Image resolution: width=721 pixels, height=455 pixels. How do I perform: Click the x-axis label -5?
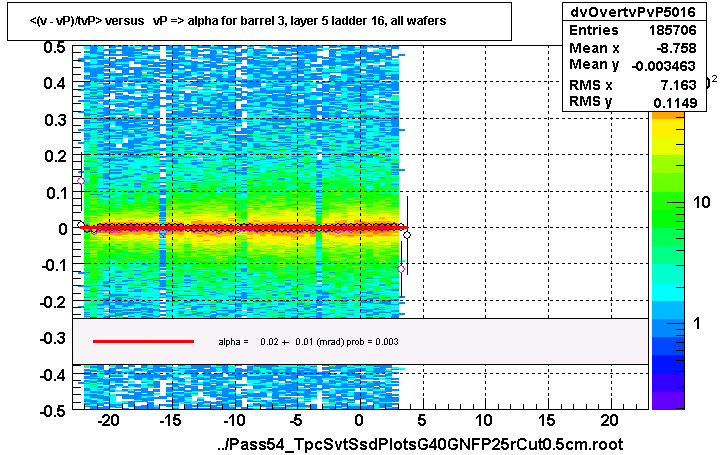[296, 420]
